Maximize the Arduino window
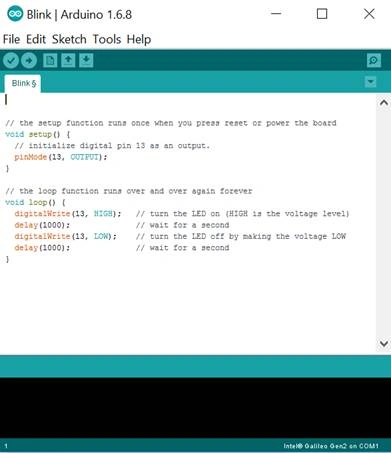Viewport: 391px width, 453px height. 322,14
